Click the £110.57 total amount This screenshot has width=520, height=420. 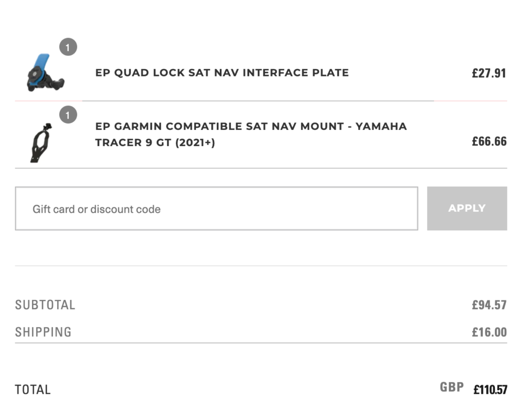(490, 390)
